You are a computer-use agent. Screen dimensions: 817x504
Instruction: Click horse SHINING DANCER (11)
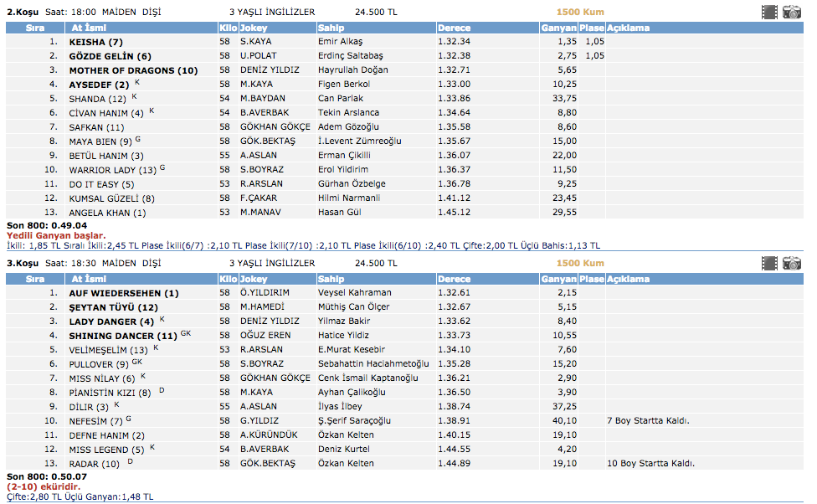[123, 336]
